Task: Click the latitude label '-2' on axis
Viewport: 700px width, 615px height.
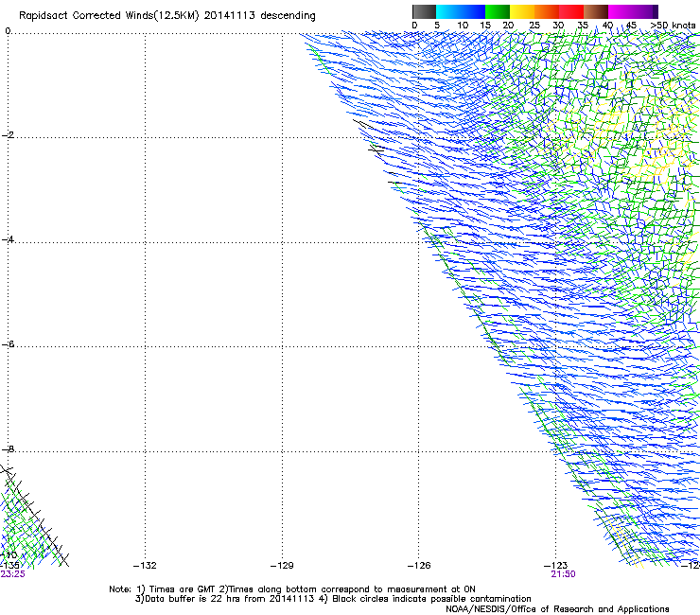Action: click(x=8, y=135)
